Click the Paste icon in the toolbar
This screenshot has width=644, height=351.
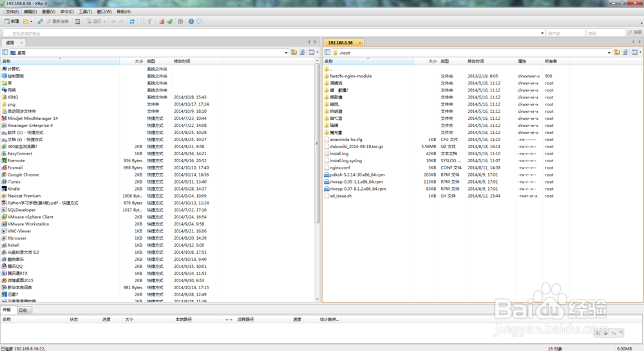[x=151, y=21]
